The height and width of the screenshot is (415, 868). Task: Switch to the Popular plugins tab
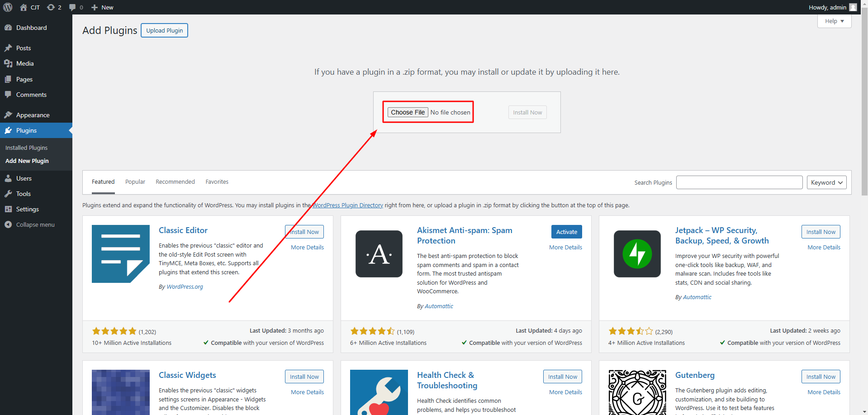pos(135,181)
